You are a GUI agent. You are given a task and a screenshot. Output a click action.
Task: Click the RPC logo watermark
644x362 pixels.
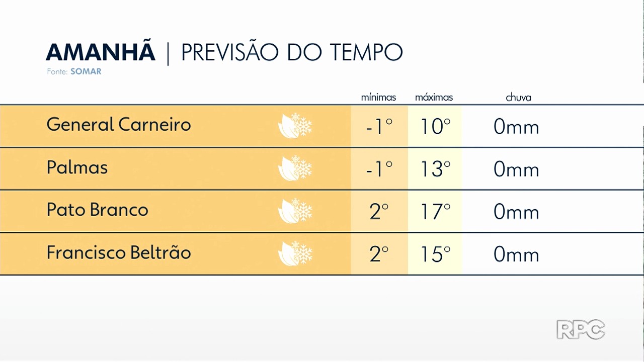coord(581,330)
